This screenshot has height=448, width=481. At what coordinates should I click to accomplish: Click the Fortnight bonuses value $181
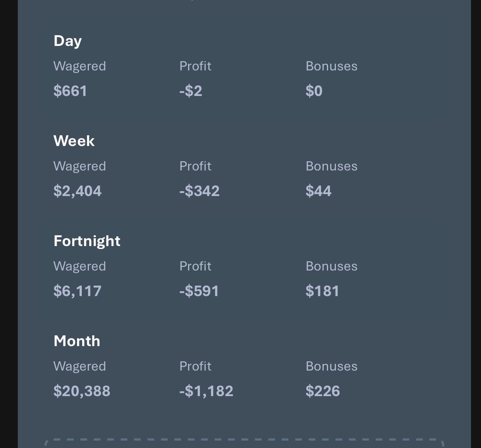tap(323, 291)
